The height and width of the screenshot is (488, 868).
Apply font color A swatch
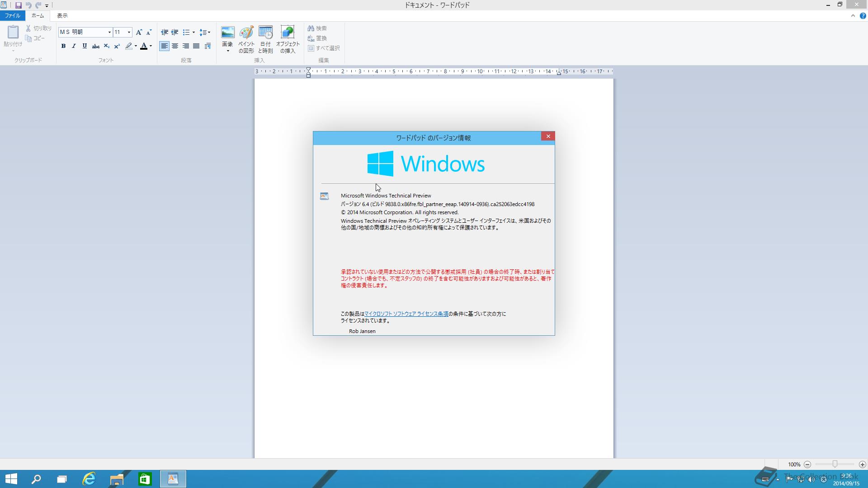click(x=144, y=46)
